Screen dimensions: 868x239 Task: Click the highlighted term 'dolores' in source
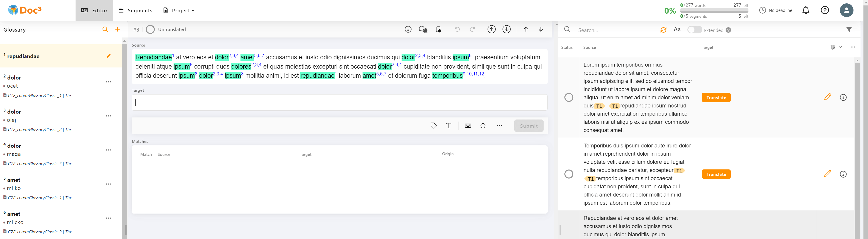pyautogui.click(x=241, y=67)
